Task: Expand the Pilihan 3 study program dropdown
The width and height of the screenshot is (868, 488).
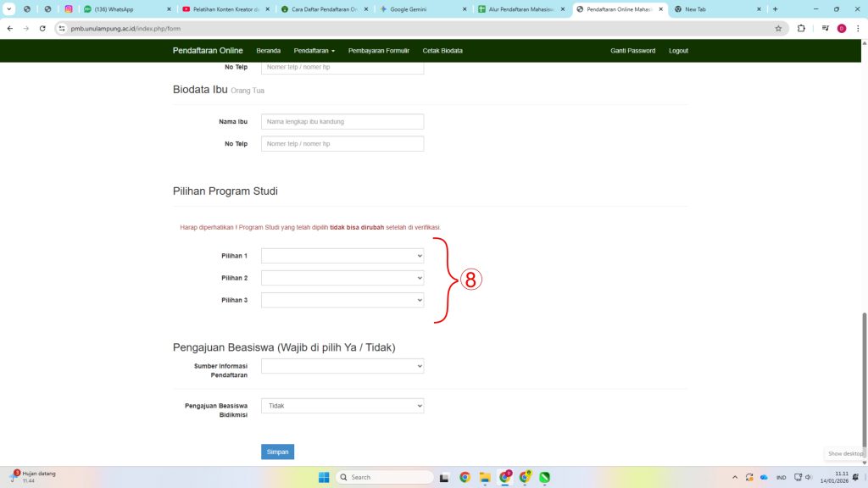Action: (342, 300)
